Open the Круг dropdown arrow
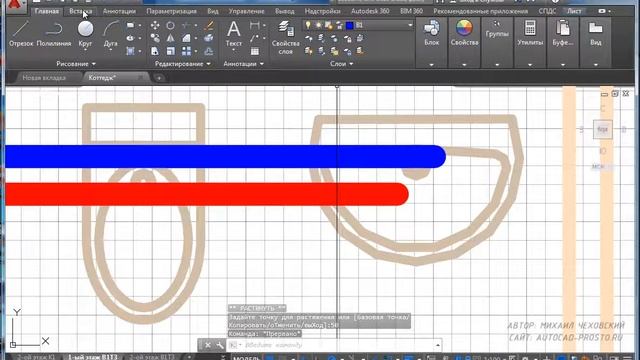The width and height of the screenshot is (640, 360). (x=85, y=50)
